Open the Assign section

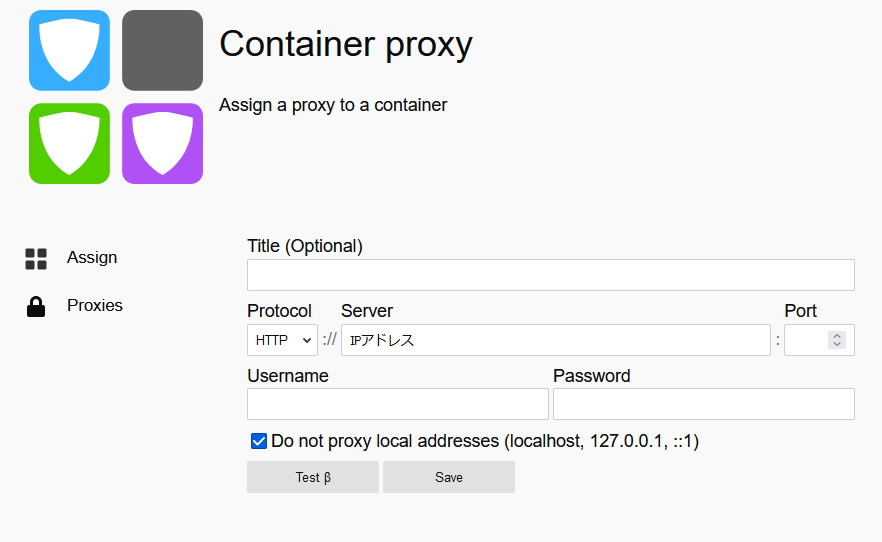(x=92, y=258)
